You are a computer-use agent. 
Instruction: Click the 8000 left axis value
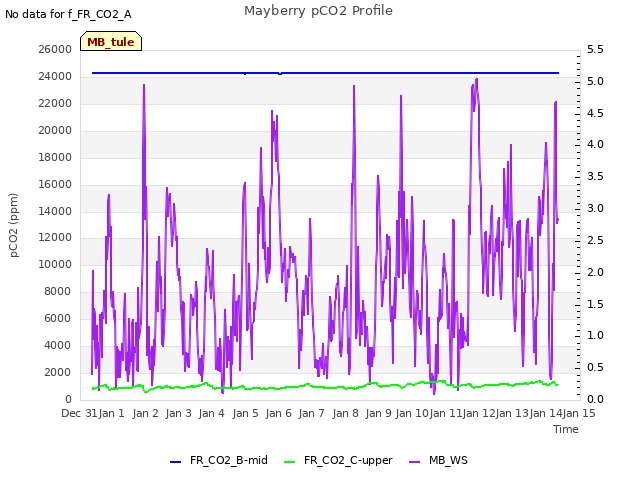pos(58,291)
